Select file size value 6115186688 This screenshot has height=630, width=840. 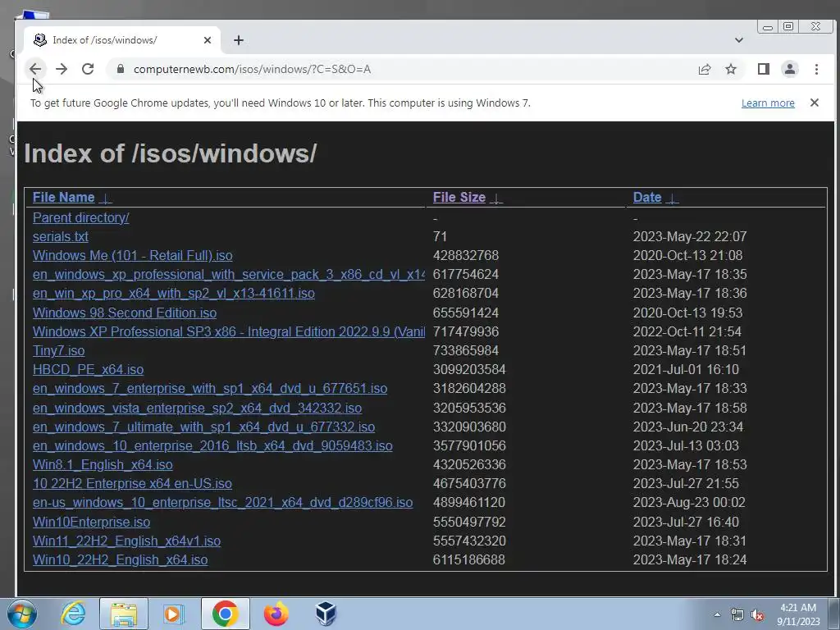468,559
